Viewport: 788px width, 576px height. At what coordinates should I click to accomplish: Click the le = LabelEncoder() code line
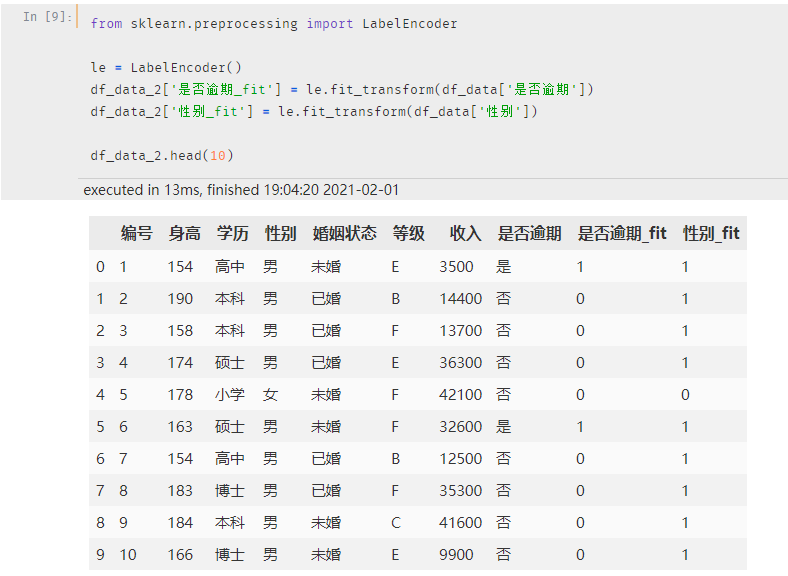[x=166, y=67]
